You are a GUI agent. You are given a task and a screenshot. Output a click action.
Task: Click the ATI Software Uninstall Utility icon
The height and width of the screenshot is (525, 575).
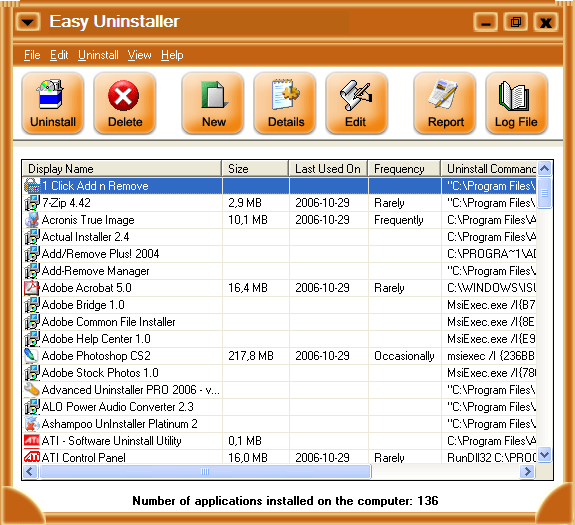(32, 441)
